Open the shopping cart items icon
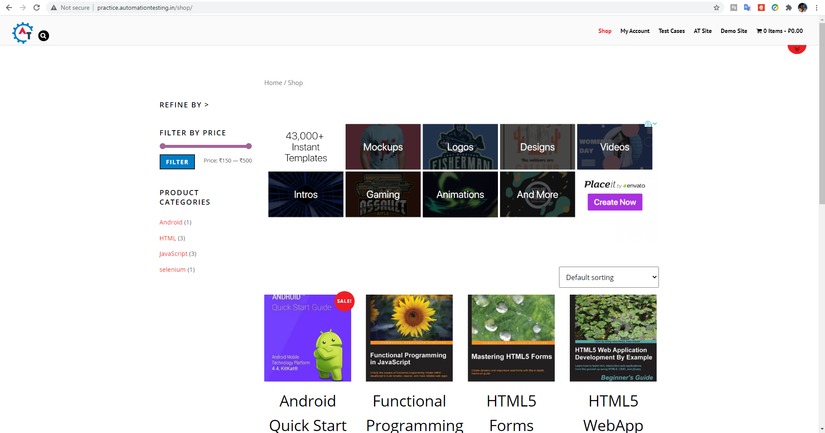 tap(759, 31)
